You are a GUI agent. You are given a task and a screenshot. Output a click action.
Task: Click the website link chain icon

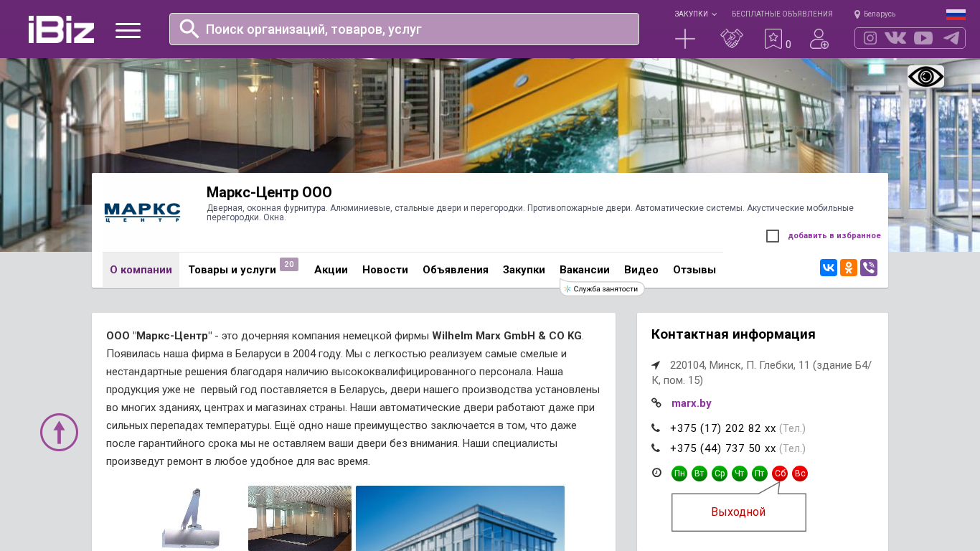[656, 403]
